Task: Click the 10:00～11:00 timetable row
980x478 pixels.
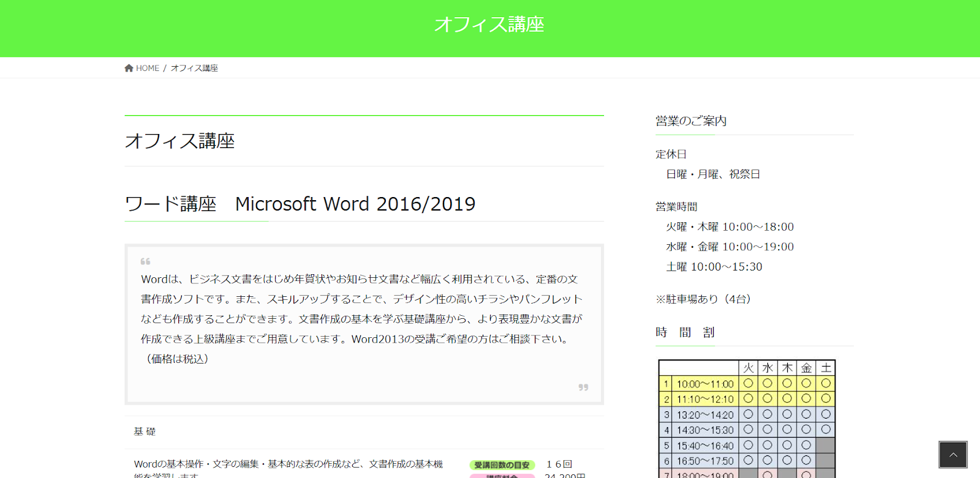Action: pyautogui.click(x=747, y=384)
